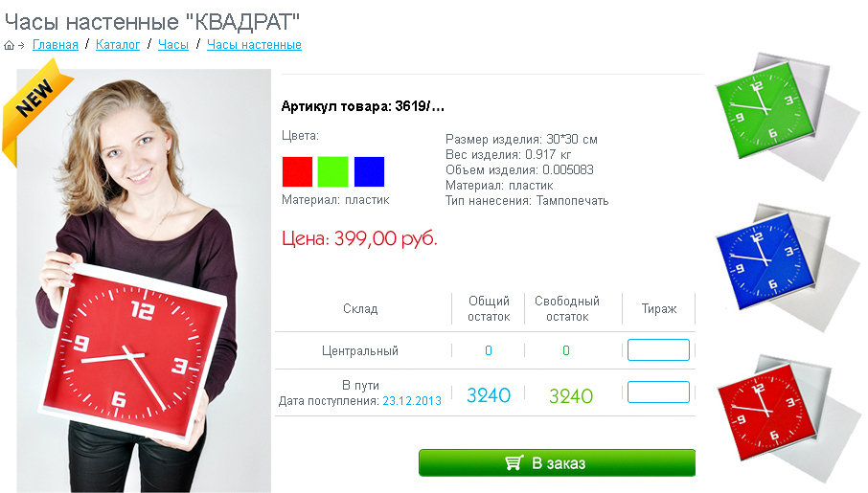Click the green В заказ button
This screenshot has height=493, width=868.
(x=557, y=462)
